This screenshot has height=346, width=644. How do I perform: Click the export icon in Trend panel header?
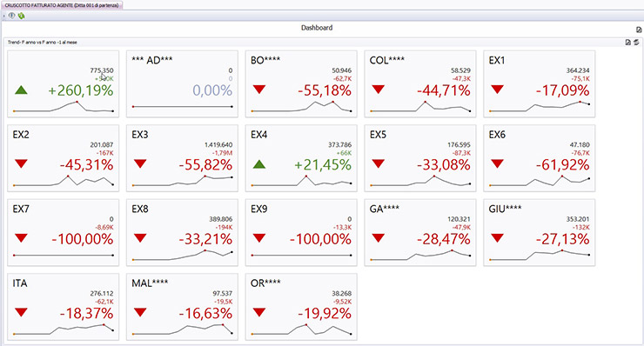(x=628, y=43)
